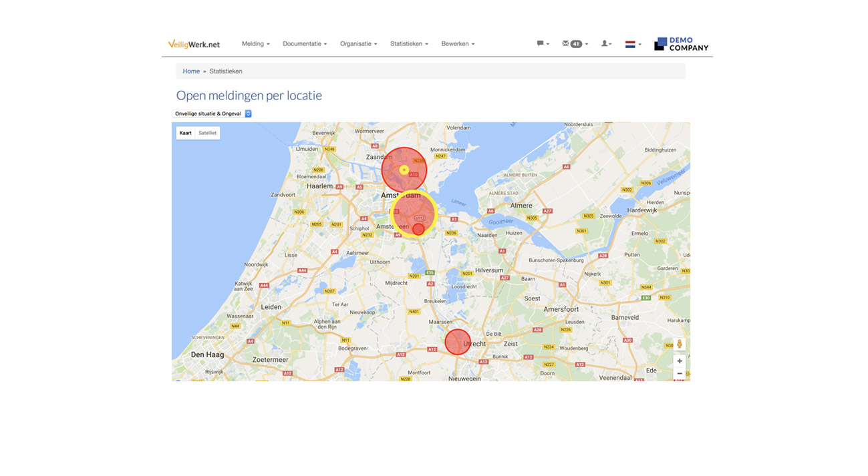Image resolution: width=868 pixels, height=476 pixels.
Task: Zoom out the map with minus button
Action: pos(680,374)
